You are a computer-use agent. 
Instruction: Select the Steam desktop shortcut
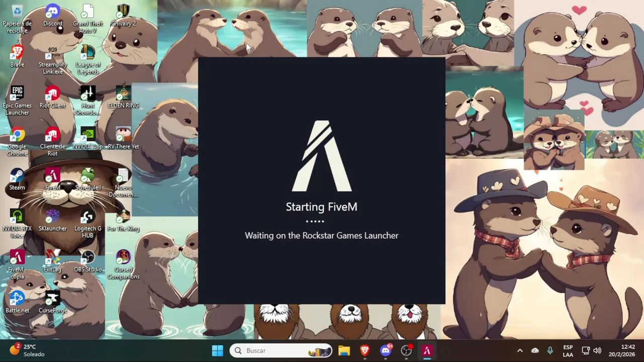tap(17, 180)
